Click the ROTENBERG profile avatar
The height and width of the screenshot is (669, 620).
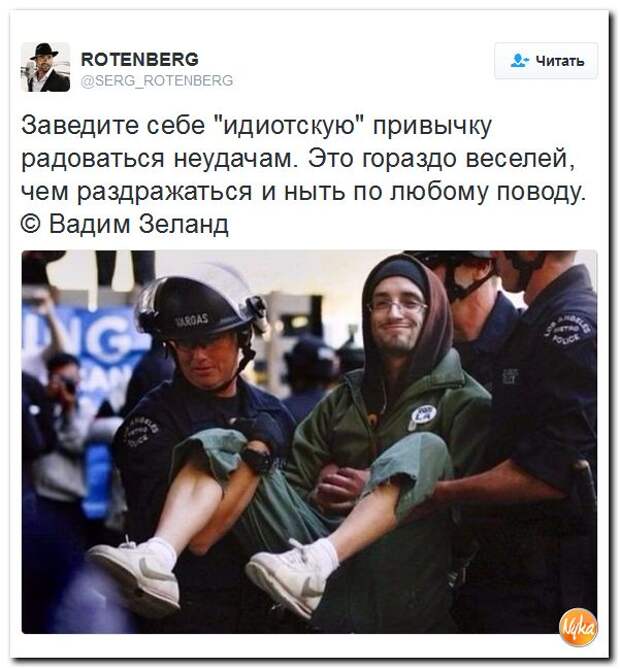[x=45, y=67]
